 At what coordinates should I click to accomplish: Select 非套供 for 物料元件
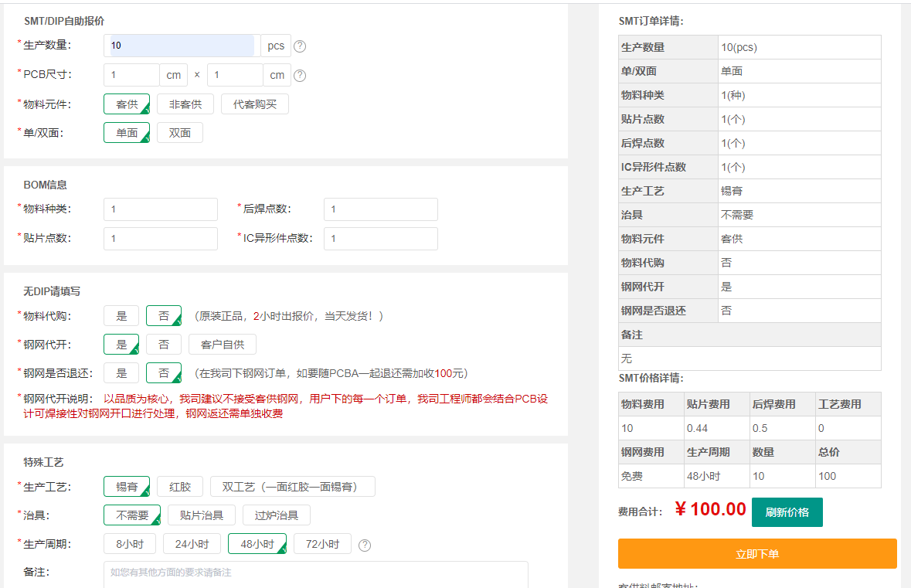coord(185,104)
